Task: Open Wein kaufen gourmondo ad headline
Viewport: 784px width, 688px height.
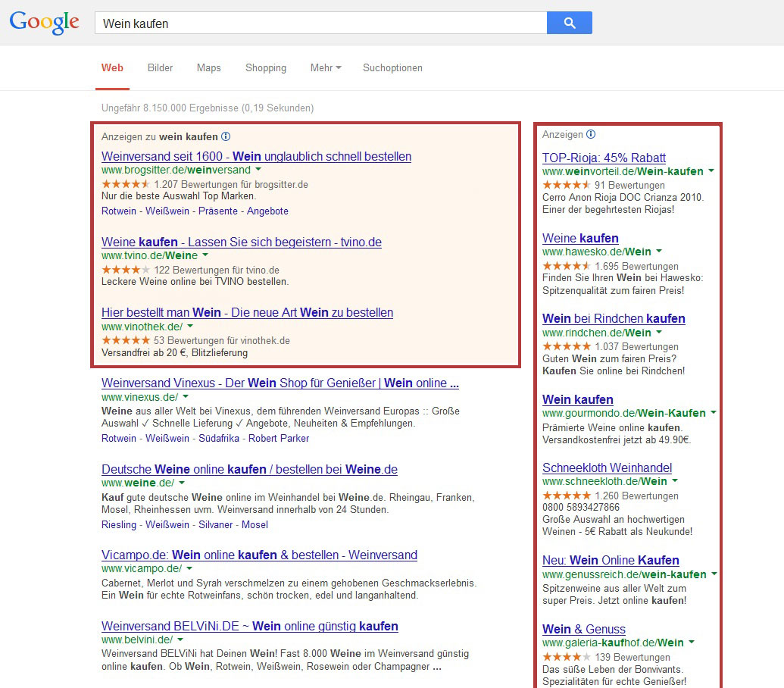Action: pos(578,399)
